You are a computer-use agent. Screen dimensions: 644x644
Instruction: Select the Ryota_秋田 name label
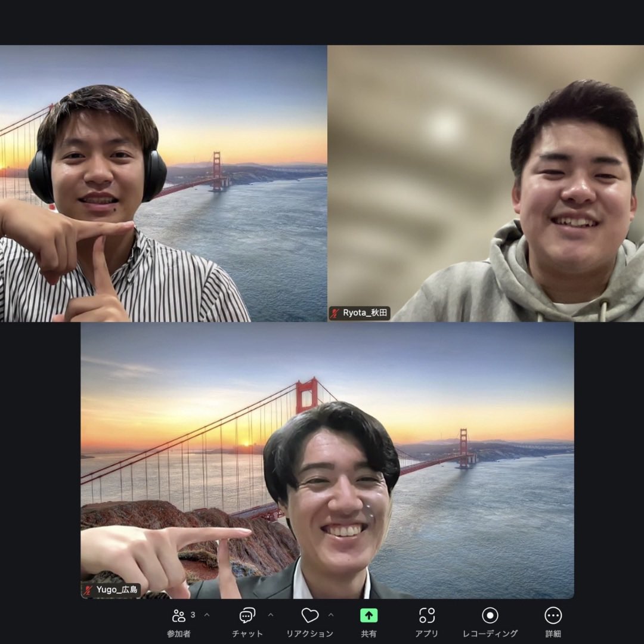(365, 313)
